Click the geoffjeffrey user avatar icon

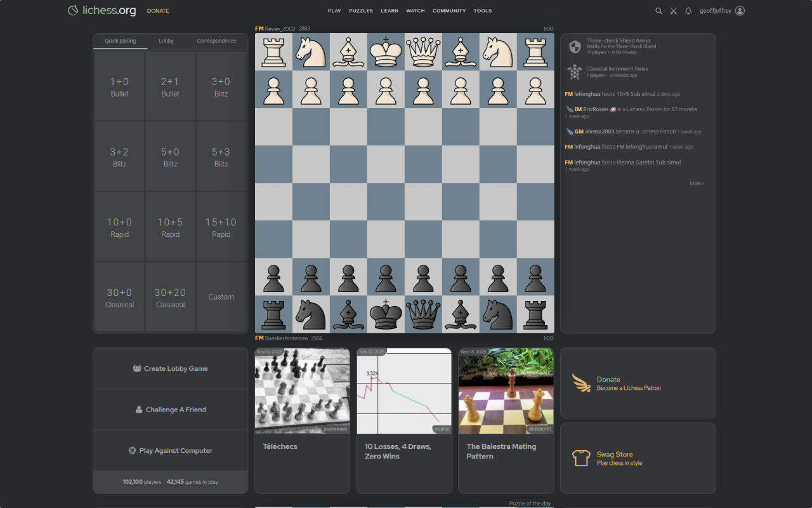pyautogui.click(x=740, y=11)
